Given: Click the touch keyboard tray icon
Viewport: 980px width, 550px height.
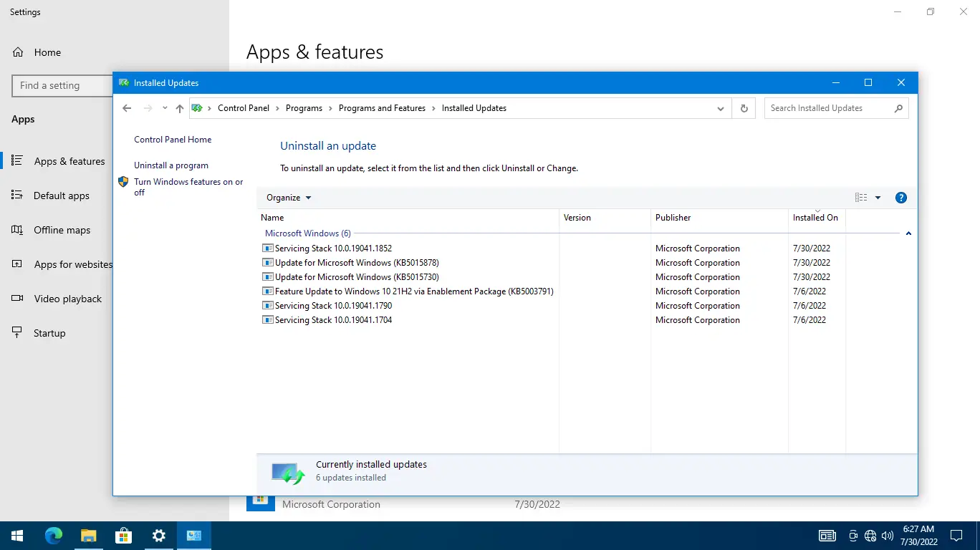Looking at the screenshot, I should pos(827,536).
